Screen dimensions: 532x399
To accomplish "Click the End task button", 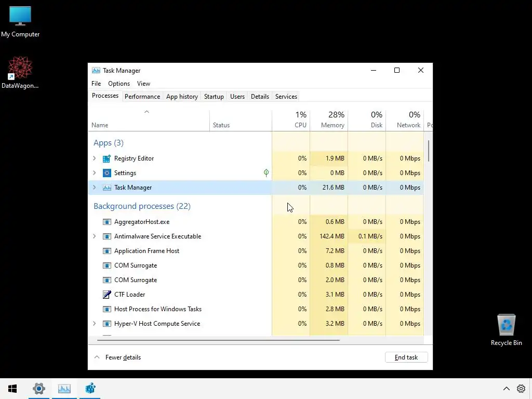I will click(406, 357).
